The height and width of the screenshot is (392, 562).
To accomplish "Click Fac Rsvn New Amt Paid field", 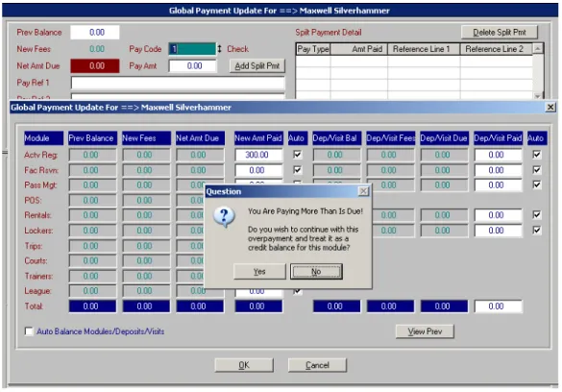I will click(259, 170).
